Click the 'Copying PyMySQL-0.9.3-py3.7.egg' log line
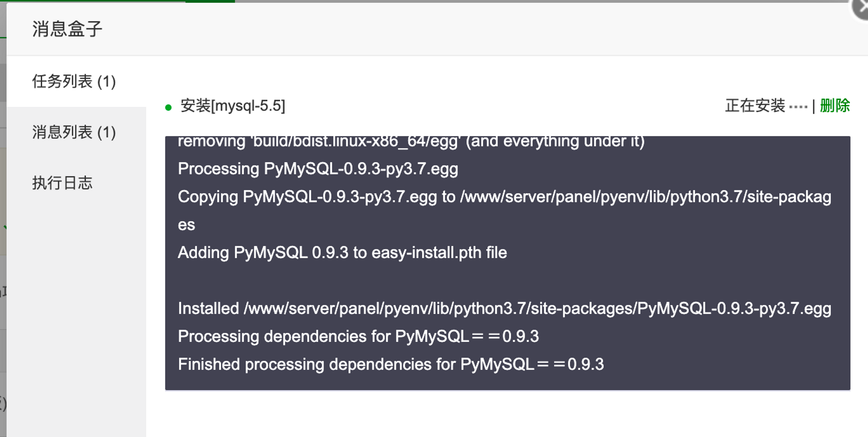Screen dimensions: 868x437 click(x=504, y=197)
